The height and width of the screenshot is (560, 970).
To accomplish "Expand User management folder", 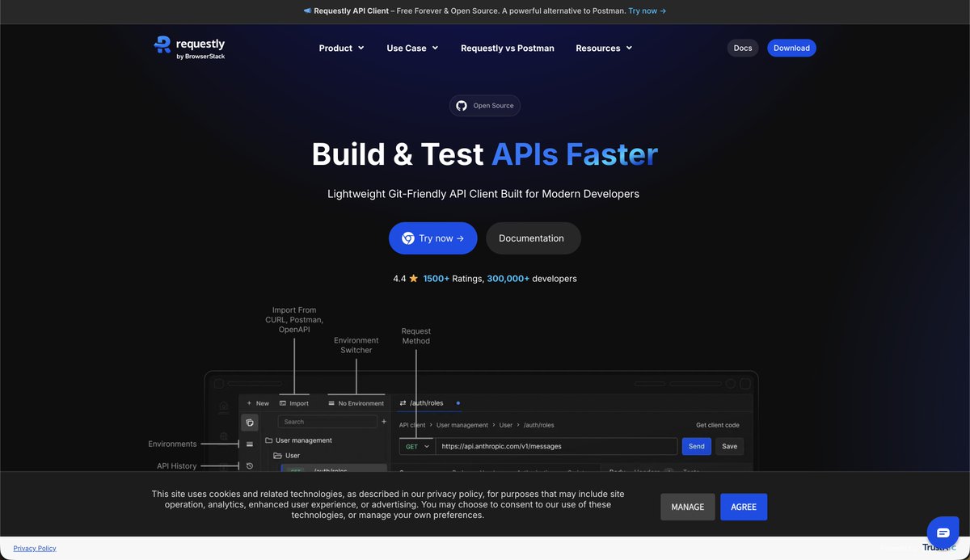I will (298, 440).
